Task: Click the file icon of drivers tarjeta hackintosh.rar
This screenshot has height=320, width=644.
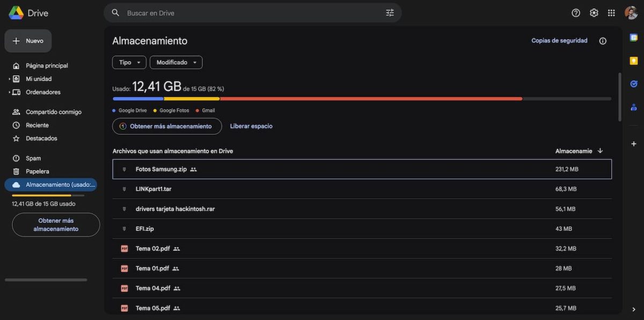Action: tap(125, 209)
